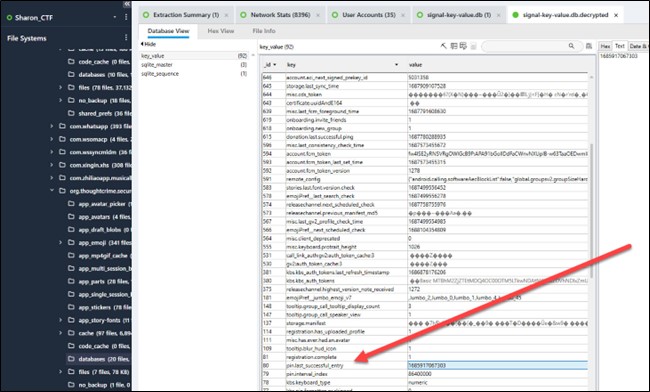Click the first column layout icon in toolbar

454,46
